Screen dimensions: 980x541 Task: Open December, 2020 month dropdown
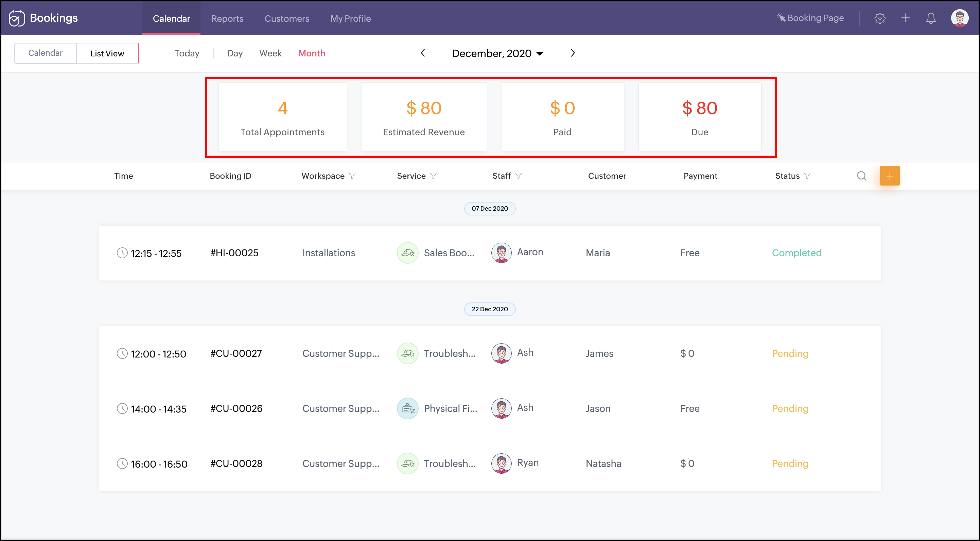tap(497, 53)
